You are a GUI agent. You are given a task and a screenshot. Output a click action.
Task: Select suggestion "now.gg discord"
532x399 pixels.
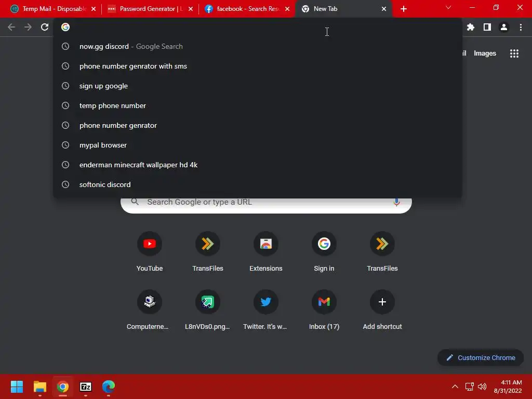click(258, 46)
